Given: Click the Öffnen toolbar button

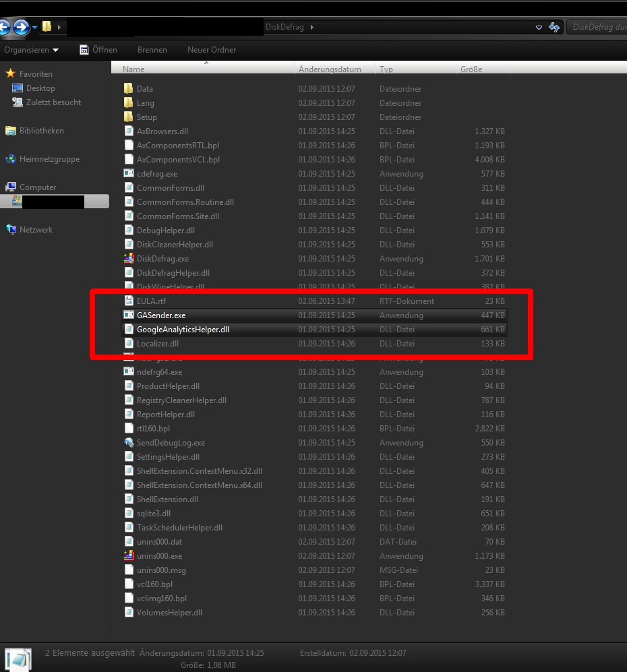Looking at the screenshot, I should point(98,50).
